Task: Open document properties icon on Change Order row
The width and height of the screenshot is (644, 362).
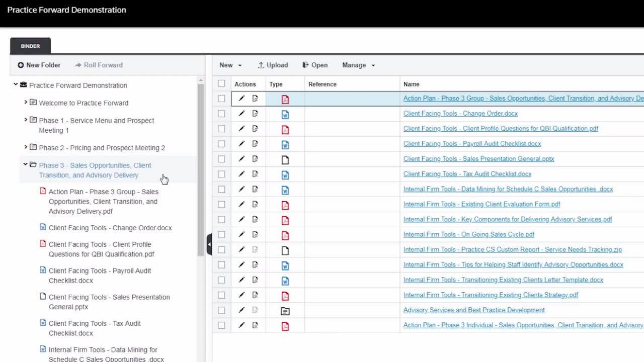Action: click(x=255, y=113)
